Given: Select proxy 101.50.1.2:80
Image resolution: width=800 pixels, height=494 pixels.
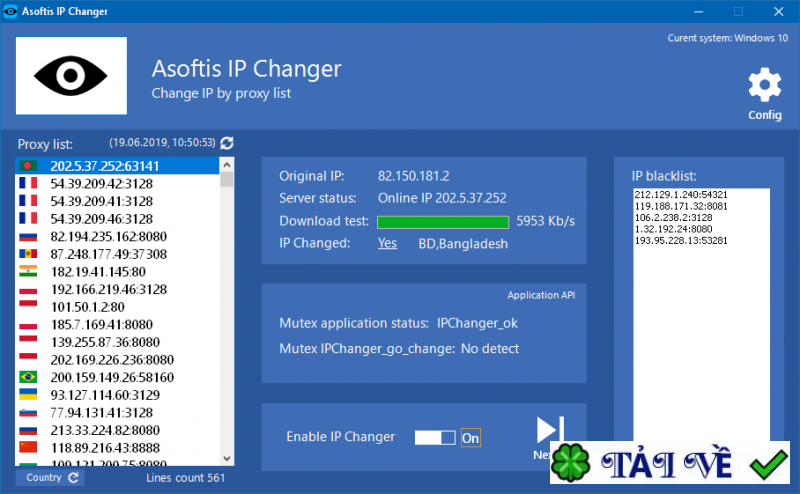Looking at the screenshot, I should coord(117,307).
